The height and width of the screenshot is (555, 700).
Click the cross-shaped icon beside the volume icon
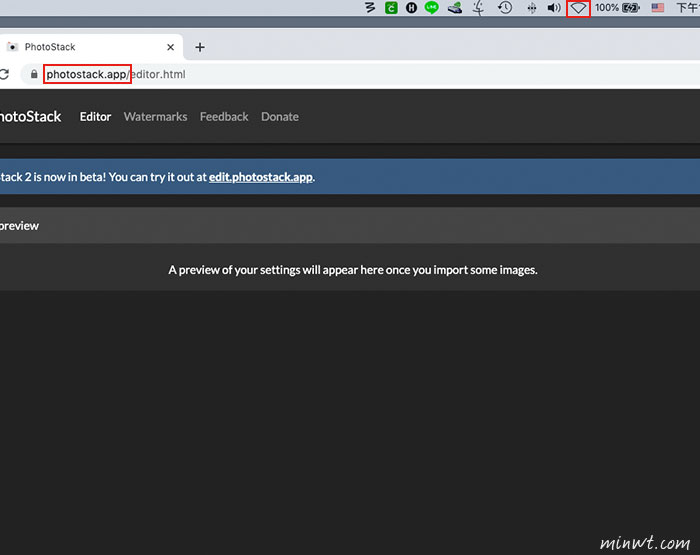point(531,8)
